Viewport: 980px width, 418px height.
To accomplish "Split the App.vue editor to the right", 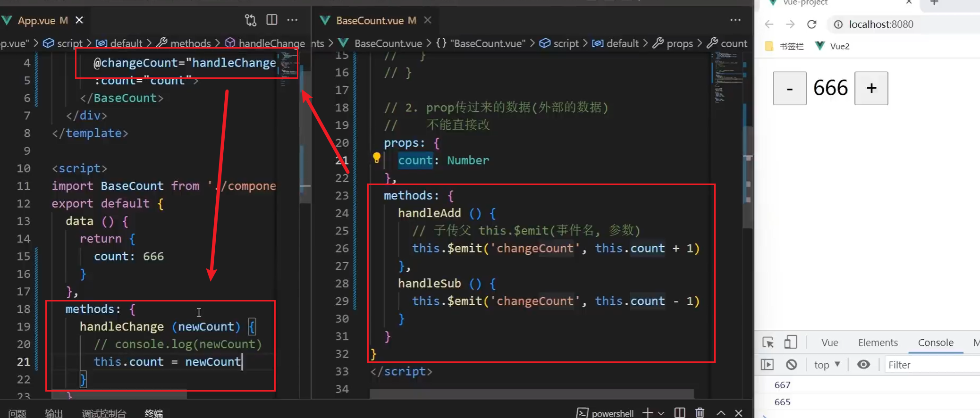I will click(272, 20).
